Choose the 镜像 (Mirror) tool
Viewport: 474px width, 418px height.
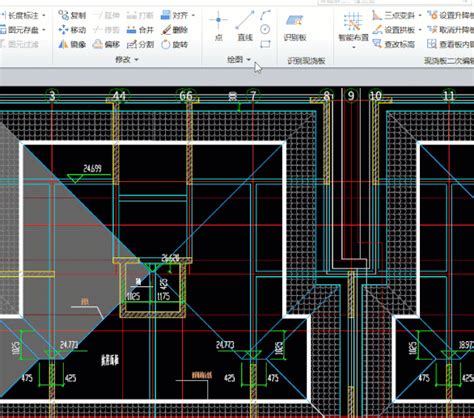point(72,44)
